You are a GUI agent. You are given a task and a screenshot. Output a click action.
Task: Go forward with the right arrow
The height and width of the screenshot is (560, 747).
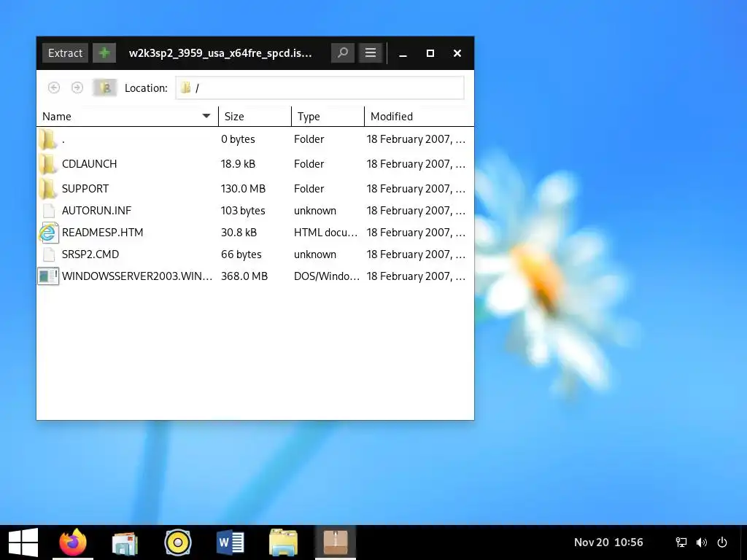point(77,87)
